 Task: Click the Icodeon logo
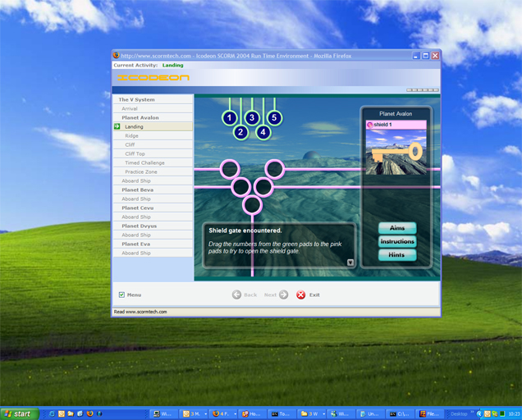[153, 78]
